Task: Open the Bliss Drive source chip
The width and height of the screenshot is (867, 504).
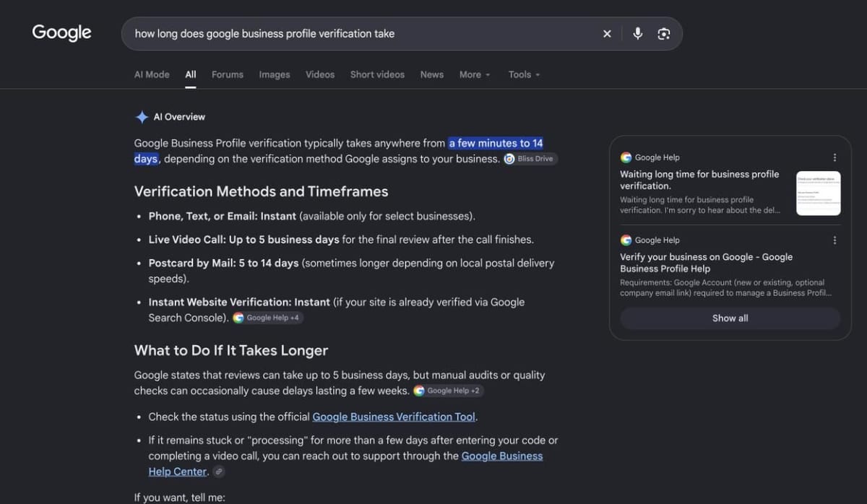Action: [x=530, y=159]
